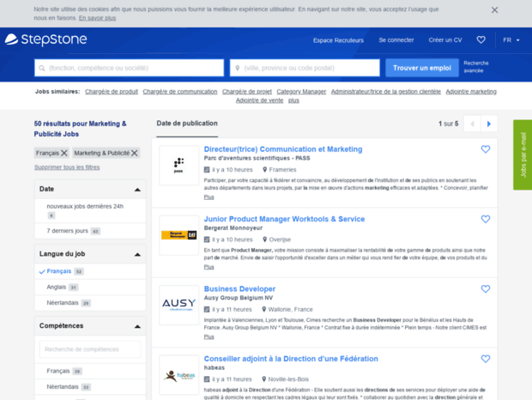Focus the city or postal code field
Image resolution: width=532 pixels, height=400 pixels.
(x=305, y=68)
